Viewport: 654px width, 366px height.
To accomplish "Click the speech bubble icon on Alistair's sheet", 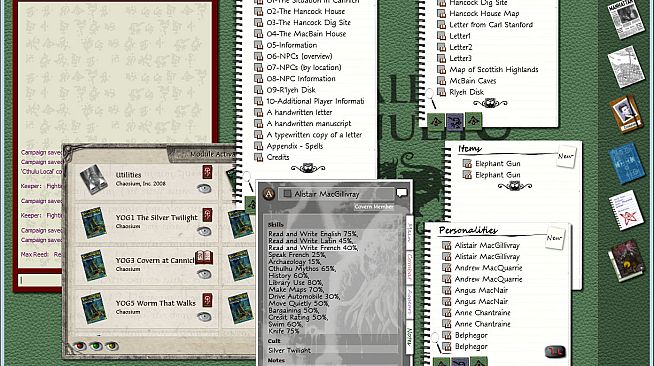I will coord(402,193).
